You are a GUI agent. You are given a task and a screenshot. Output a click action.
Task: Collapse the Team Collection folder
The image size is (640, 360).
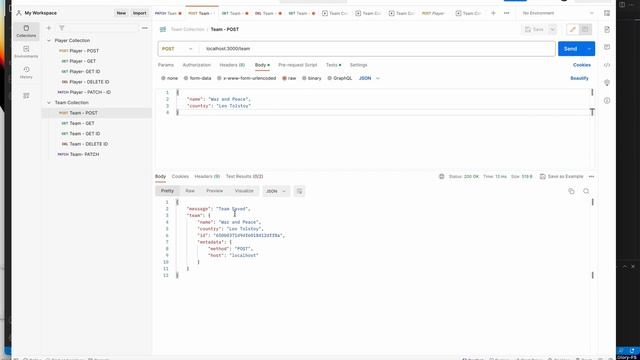point(49,102)
